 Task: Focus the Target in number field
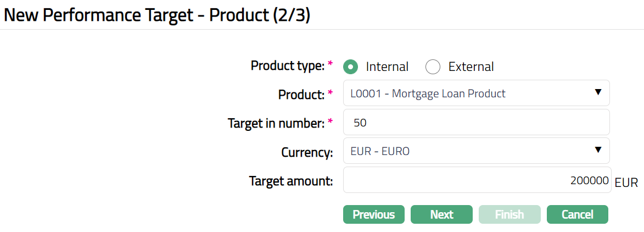(x=475, y=122)
